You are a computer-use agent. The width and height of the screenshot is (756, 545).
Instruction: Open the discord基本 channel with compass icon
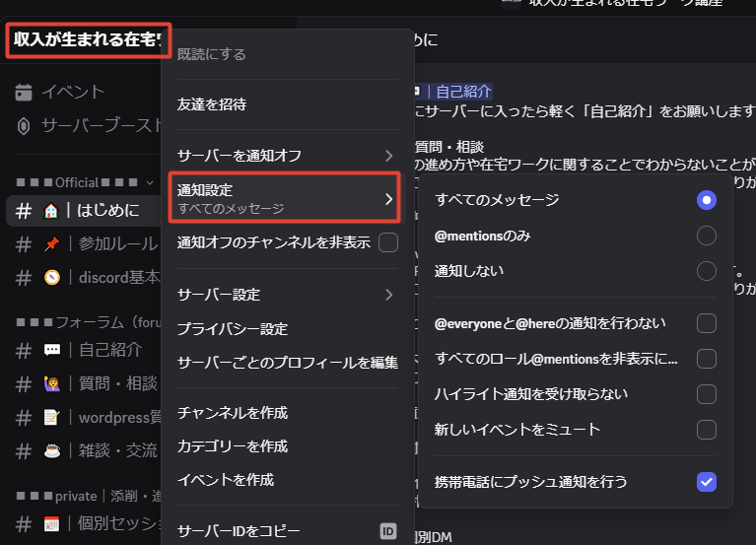click(x=99, y=277)
